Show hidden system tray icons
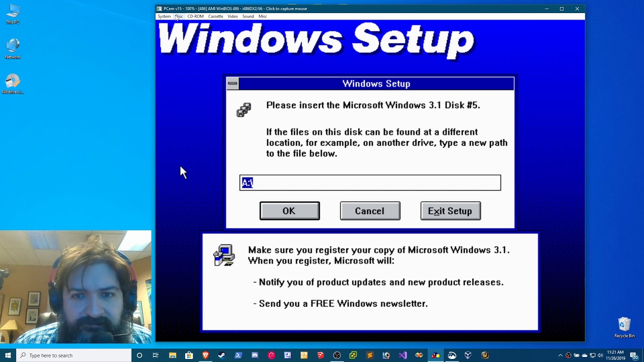Viewport: 644px width, 362px height. click(x=560, y=355)
